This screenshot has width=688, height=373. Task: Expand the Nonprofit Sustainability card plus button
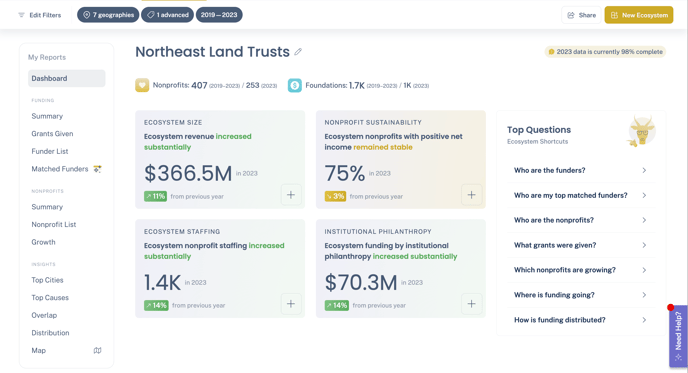472,195
